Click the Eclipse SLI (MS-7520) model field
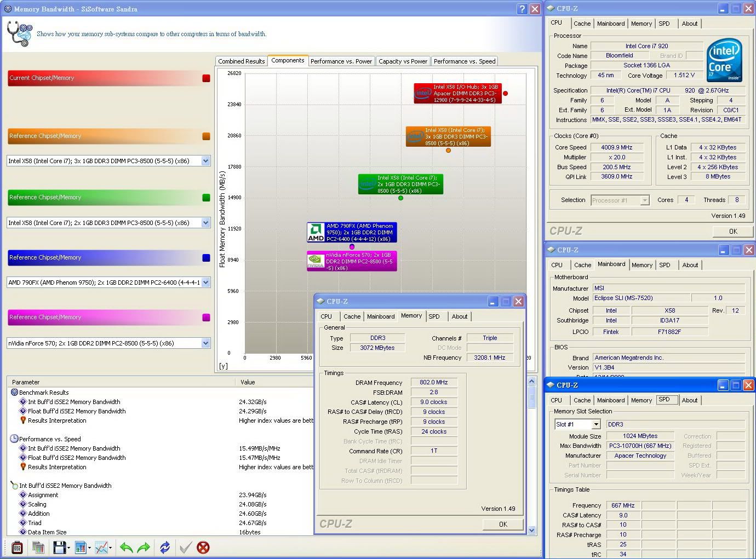The height and width of the screenshot is (559, 756). (x=641, y=298)
